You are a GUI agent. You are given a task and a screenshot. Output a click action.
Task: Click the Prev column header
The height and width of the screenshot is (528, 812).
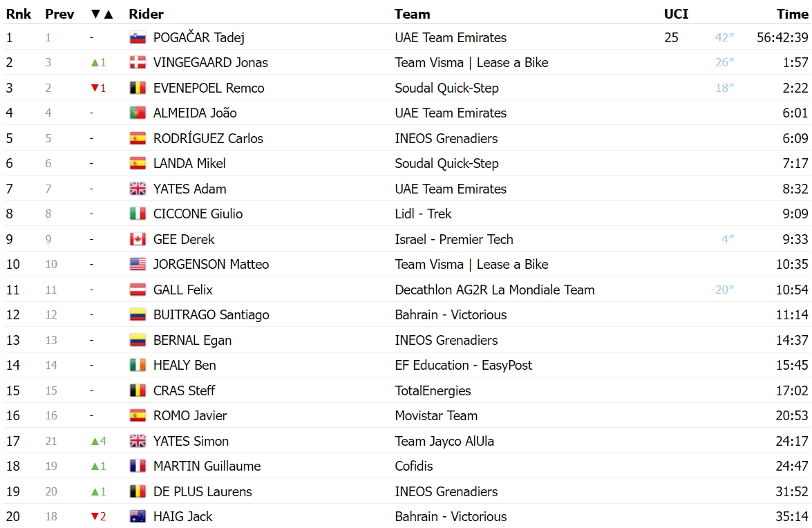pos(59,14)
